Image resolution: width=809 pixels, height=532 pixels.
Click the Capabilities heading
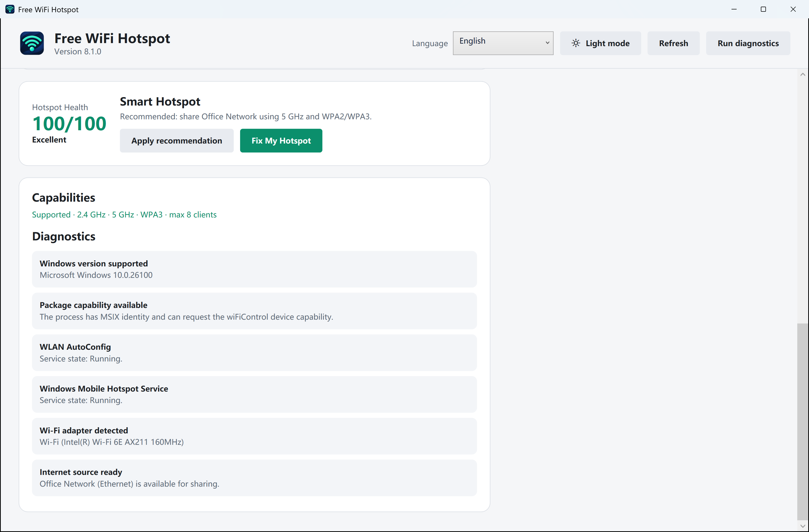[x=63, y=198]
